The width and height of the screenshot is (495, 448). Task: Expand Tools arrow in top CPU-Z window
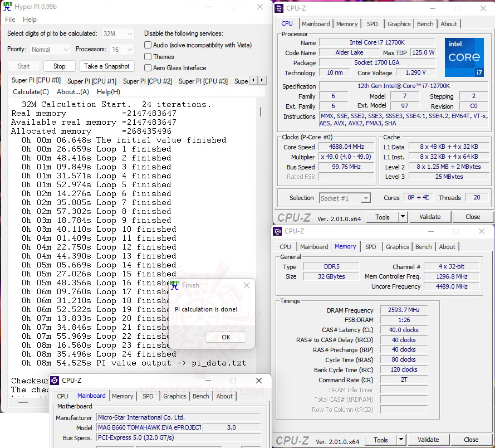click(x=403, y=217)
